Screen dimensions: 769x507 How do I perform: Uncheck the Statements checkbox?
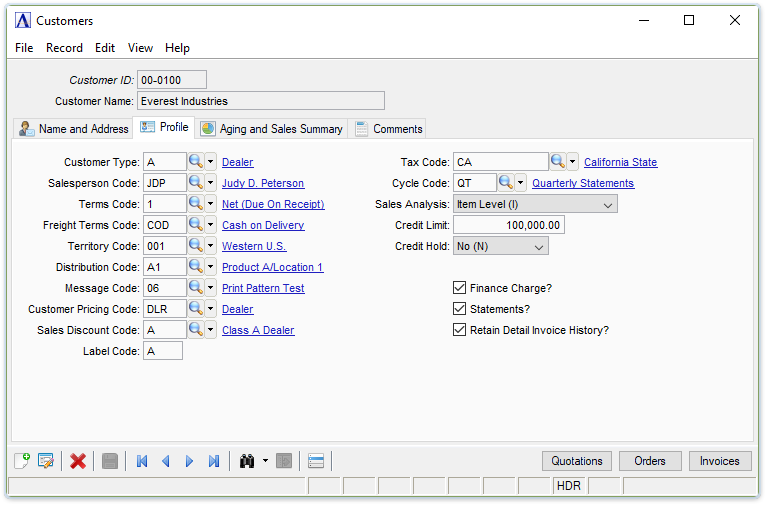click(460, 309)
